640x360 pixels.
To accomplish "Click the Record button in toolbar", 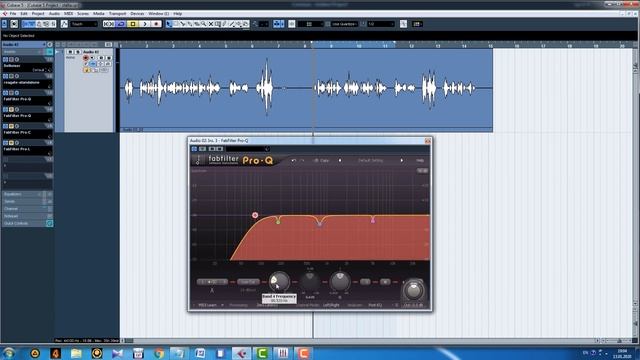I will tap(156, 24).
